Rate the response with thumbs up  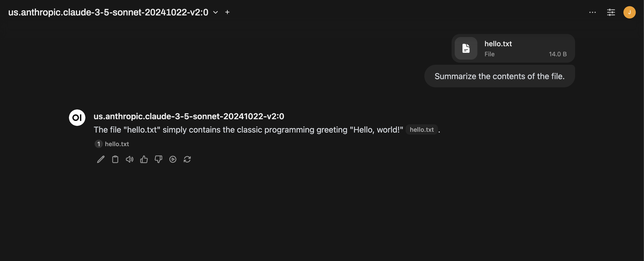click(144, 159)
